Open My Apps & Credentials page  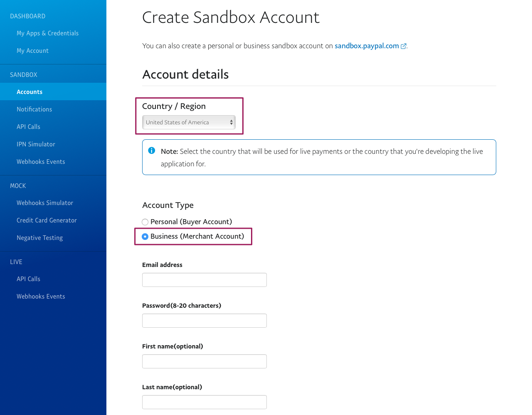(x=47, y=33)
